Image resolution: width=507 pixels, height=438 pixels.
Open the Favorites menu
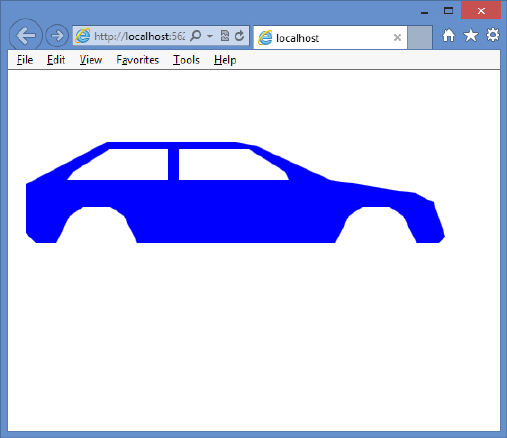pyautogui.click(x=138, y=60)
